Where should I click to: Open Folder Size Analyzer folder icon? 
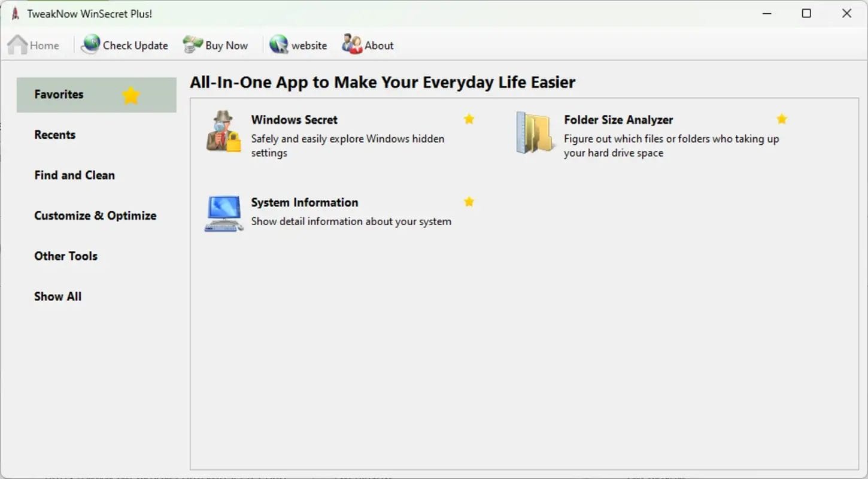tap(535, 133)
